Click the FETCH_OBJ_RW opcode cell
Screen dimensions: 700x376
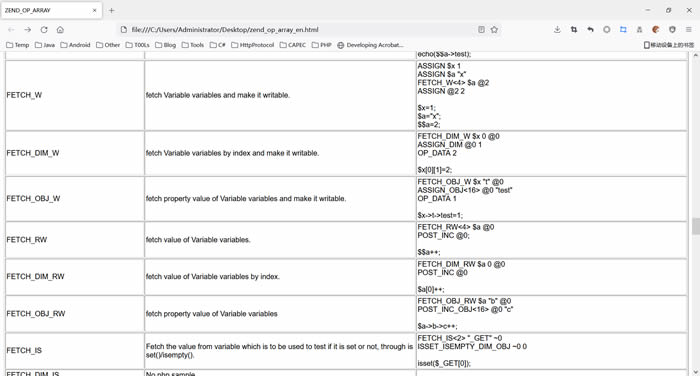pyautogui.click(x=75, y=314)
